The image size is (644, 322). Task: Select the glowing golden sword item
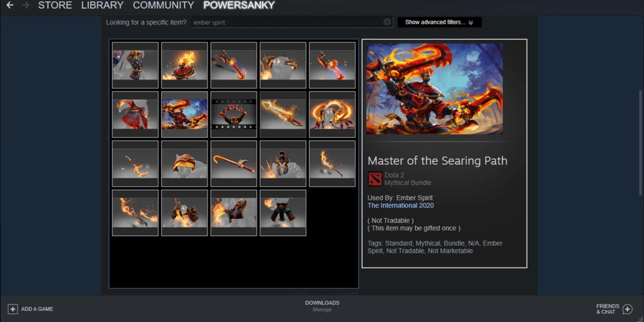[x=283, y=115]
